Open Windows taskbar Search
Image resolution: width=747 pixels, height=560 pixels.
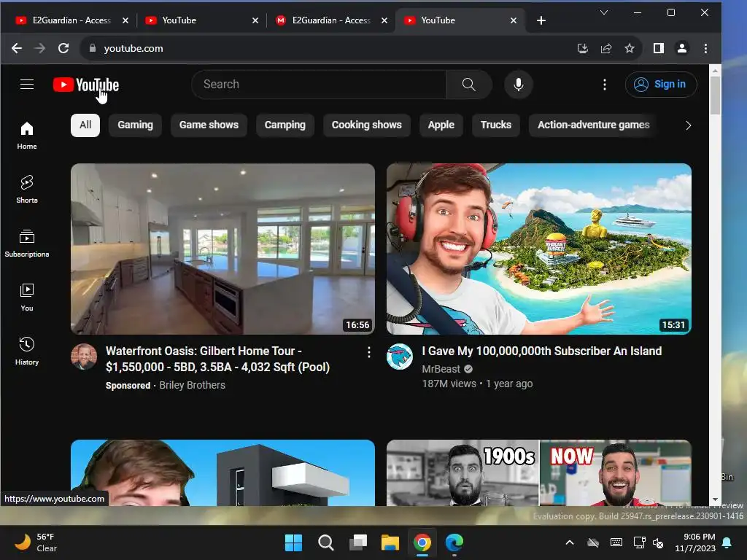[x=326, y=542]
